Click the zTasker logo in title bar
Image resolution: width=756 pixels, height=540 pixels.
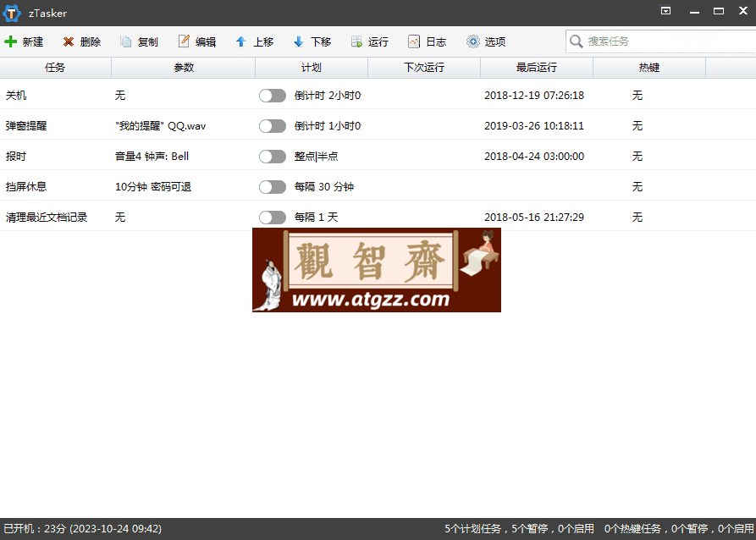point(12,13)
